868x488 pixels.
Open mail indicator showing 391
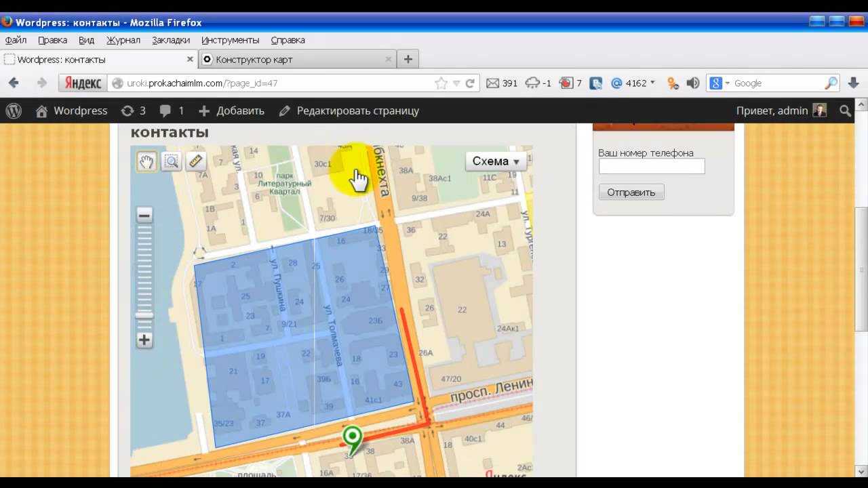coord(502,83)
